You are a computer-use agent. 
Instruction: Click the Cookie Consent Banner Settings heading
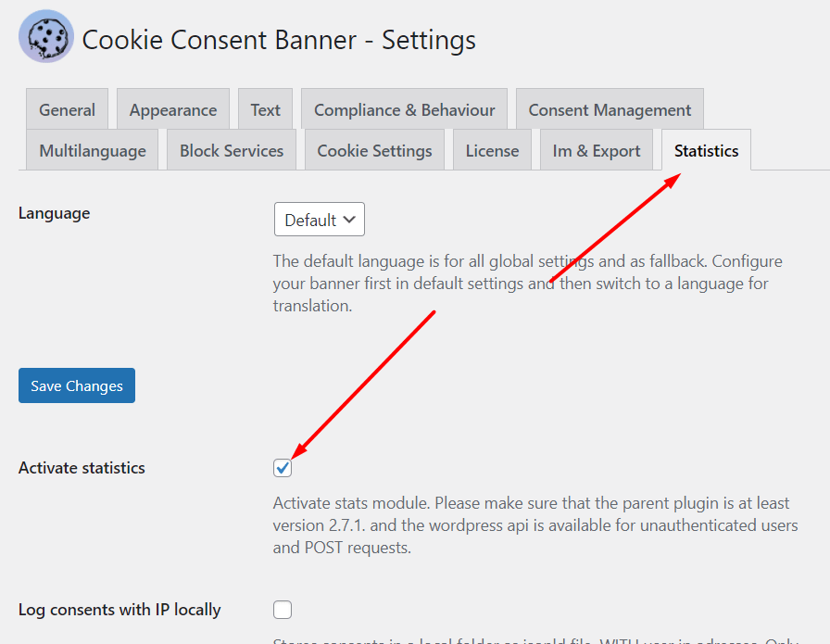[279, 40]
